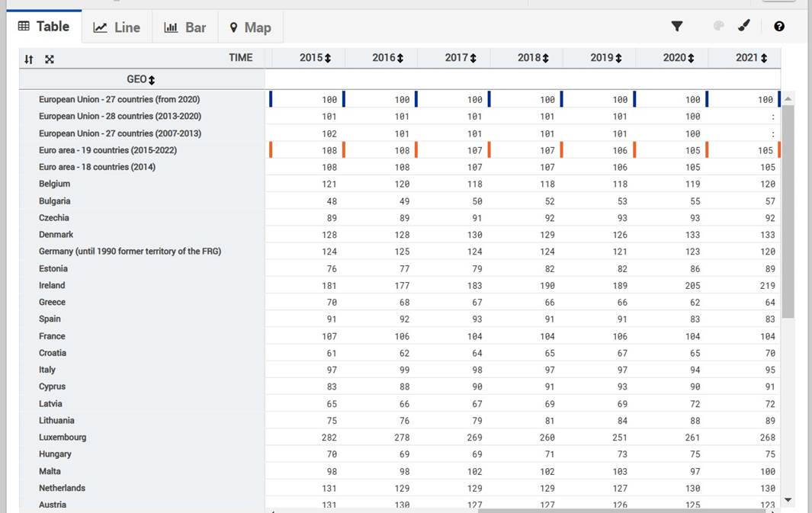This screenshot has width=812, height=513.
Task: Open the Map view tab
Action: point(250,27)
